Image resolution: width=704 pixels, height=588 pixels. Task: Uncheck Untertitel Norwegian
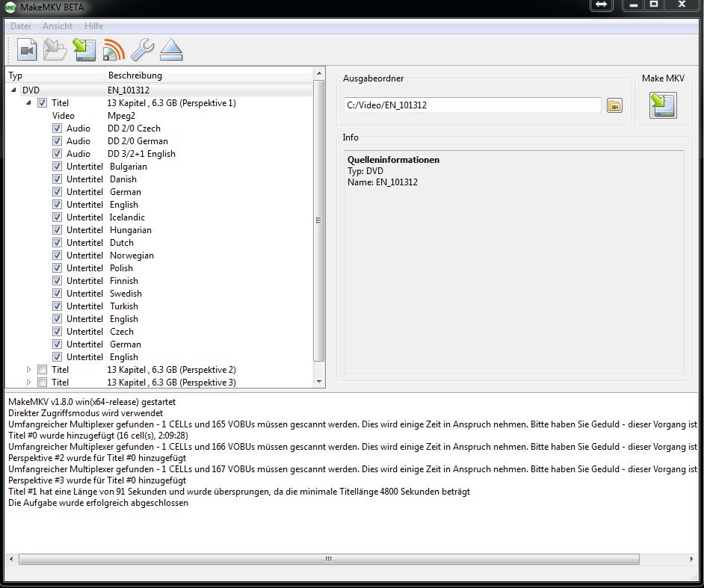coord(57,256)
